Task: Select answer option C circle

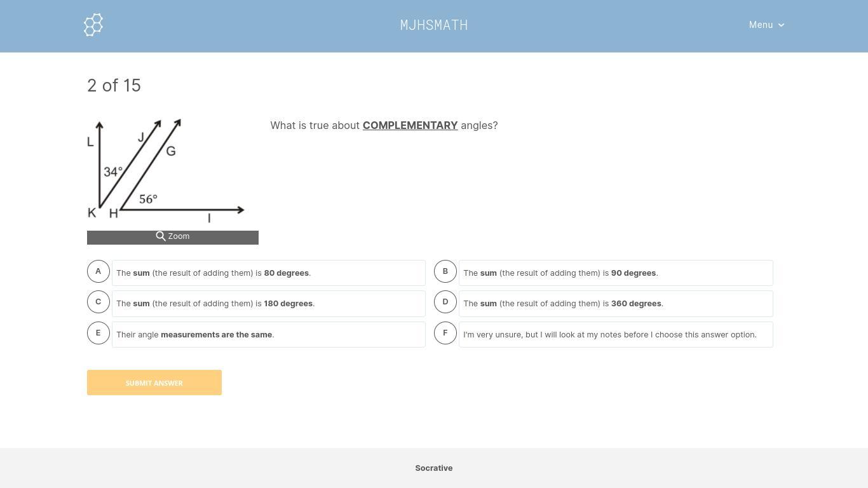Action: click(x=98, y=302)
